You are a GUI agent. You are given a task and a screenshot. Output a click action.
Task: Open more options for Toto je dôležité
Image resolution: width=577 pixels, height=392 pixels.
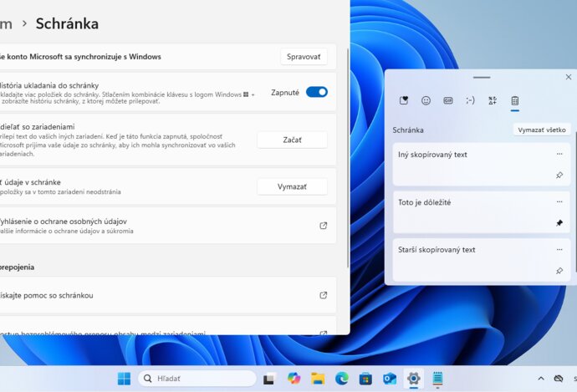tap(559, 202)
